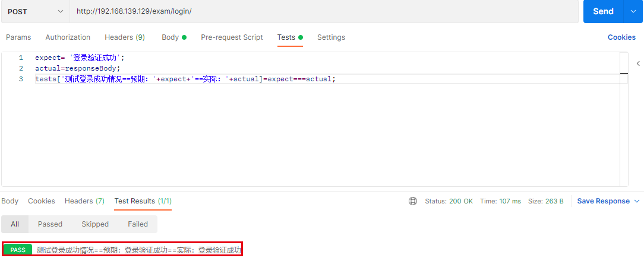The image size is (644, 258).
Task: Click the request URL input field
Action: coord(324,11)
